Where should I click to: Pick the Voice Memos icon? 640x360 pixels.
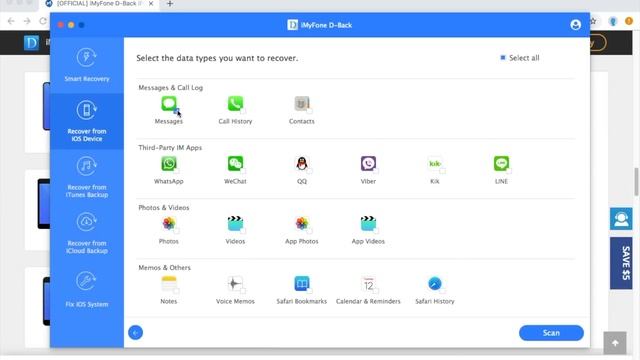(235, 284)
